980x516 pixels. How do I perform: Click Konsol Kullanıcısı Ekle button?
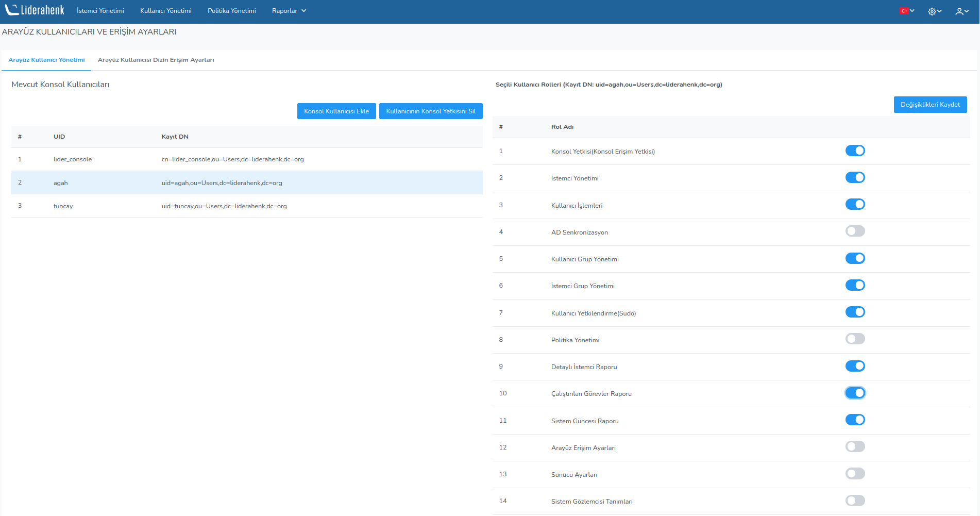coord(336,111)
